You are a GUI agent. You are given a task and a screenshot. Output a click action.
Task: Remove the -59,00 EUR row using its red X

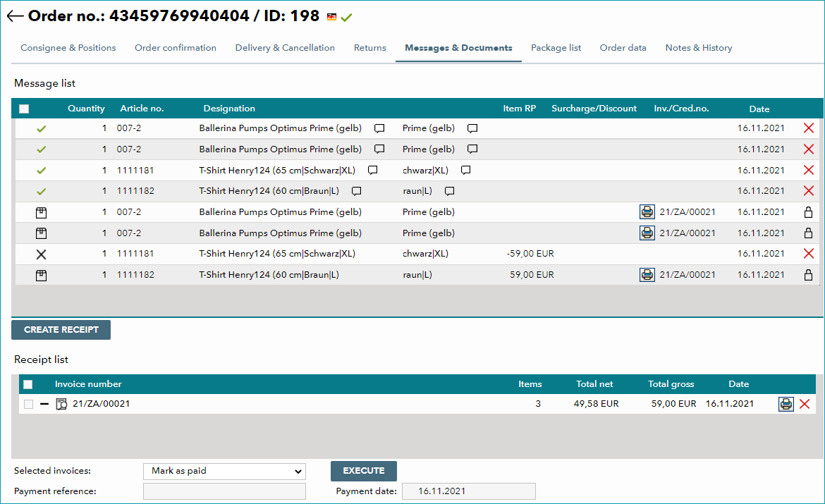(x=809, y=254)
